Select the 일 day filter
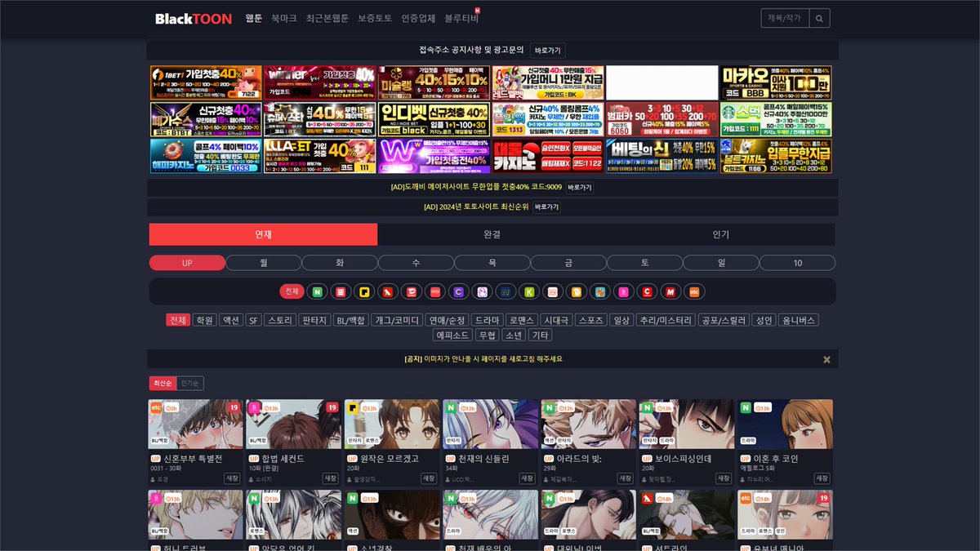Screen dimensions: 980x551 pos(721,263)
